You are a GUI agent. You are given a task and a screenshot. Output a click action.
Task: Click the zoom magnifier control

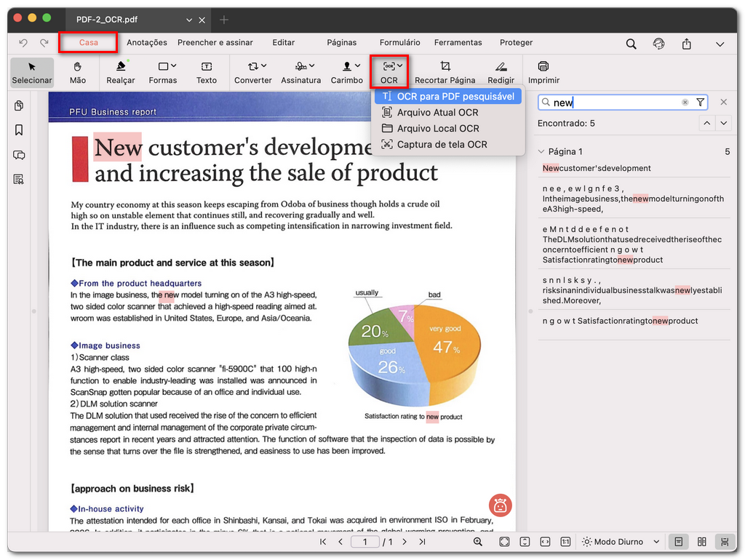(x=477, y=542)
